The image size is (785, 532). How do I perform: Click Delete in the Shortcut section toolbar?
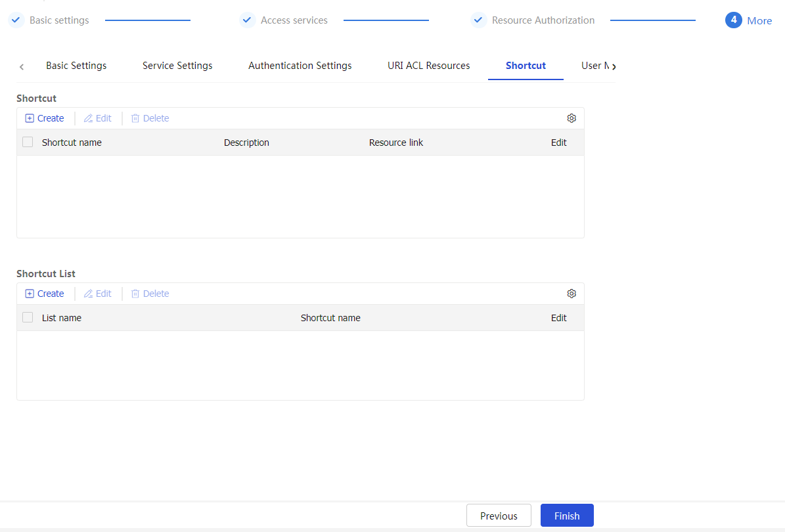tap(150, 118)
